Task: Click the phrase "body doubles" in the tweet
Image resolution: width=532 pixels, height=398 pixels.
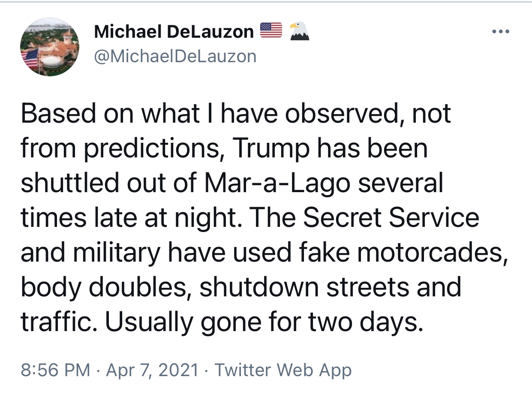Action: [x=103, y=287]
